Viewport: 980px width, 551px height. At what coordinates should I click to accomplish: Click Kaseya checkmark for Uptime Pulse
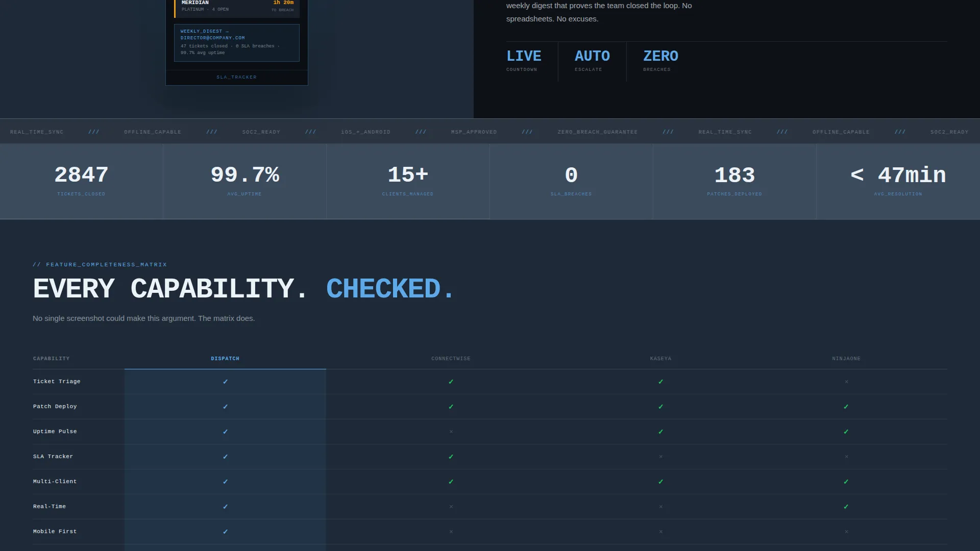(660, 432)
